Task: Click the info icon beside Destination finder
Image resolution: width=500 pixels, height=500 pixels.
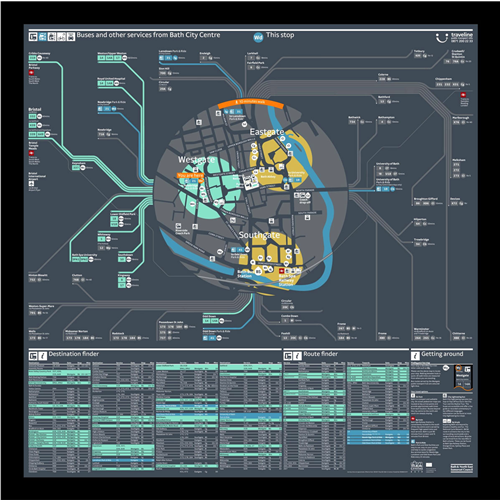Action: [43, 356]
